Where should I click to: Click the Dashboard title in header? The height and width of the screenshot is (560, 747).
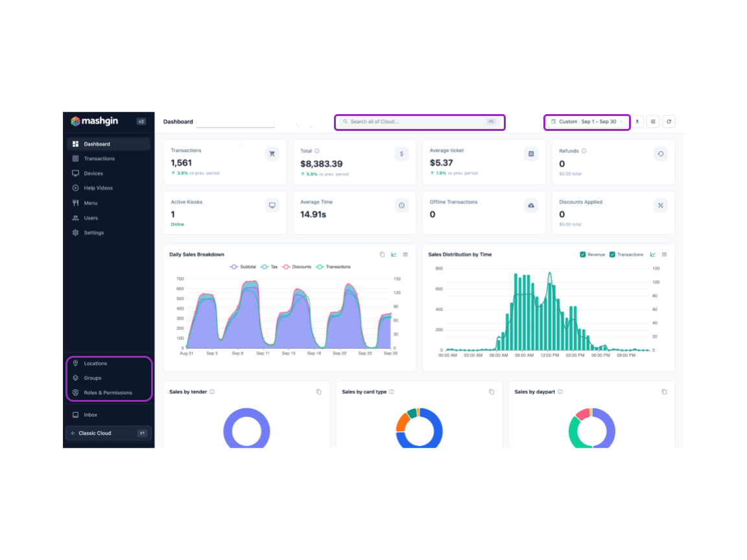coord(178,122)
